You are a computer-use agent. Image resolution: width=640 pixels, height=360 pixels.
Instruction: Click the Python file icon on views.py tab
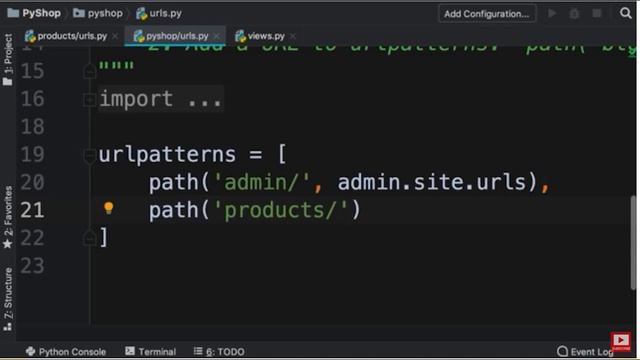[x=240, y=36]
